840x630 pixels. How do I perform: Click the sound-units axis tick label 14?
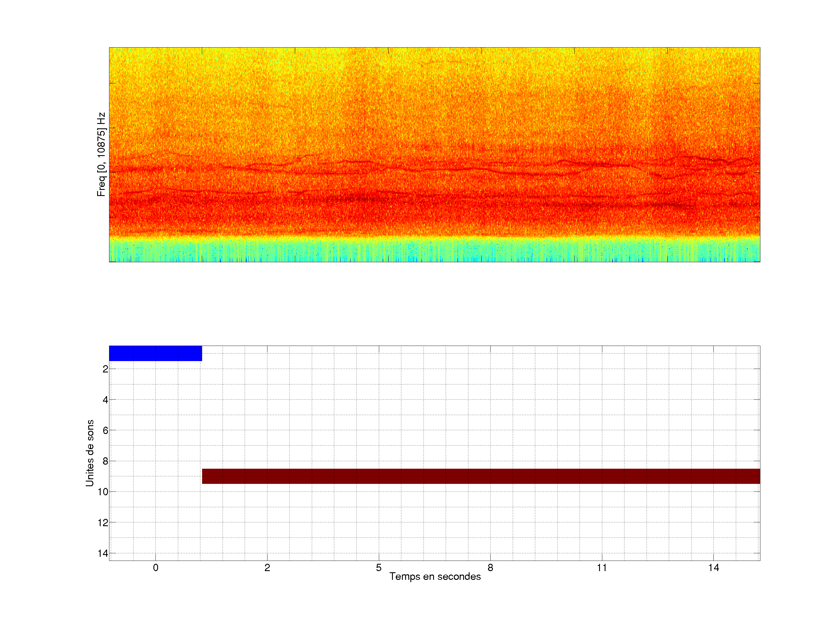[x=103, y=553]
